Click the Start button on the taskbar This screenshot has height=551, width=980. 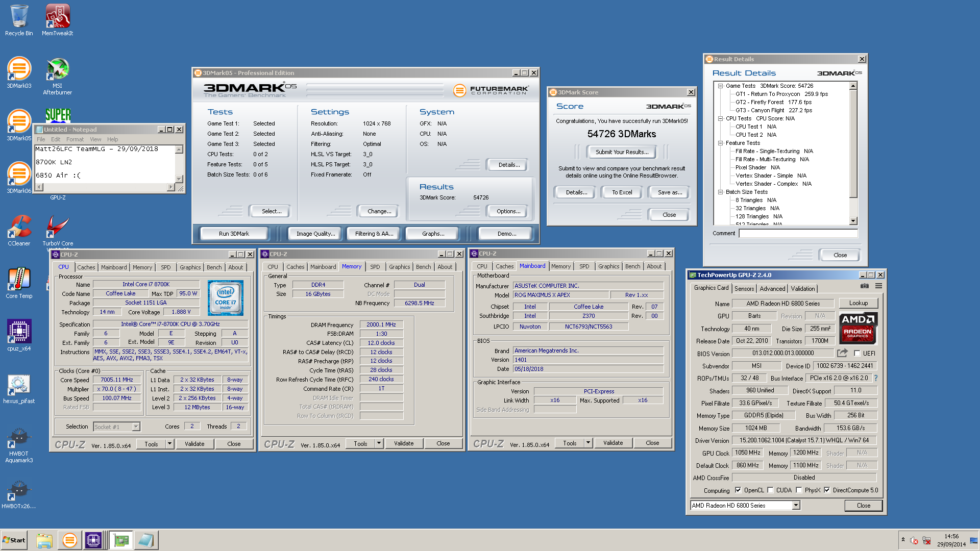[x=14, y=540]
